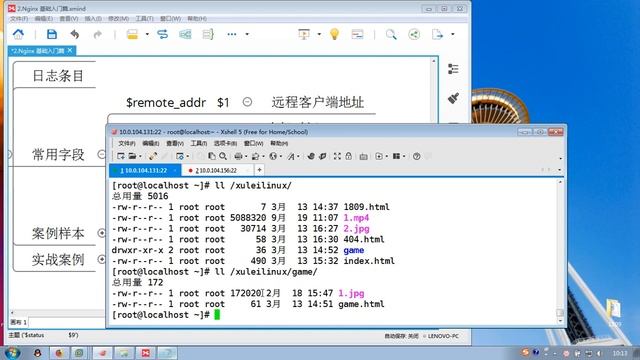Open the QQ penguin icon in taskbar
Screen dimensions: 640x360
(38, 353)
